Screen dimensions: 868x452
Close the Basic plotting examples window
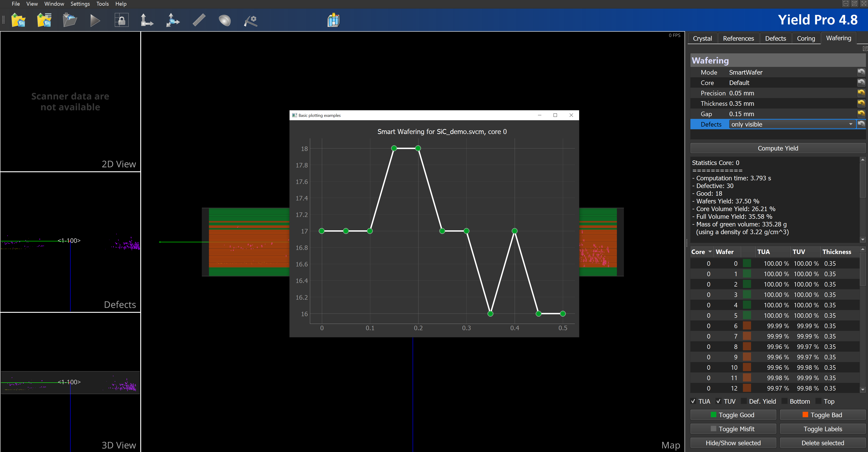pos(571,115)
